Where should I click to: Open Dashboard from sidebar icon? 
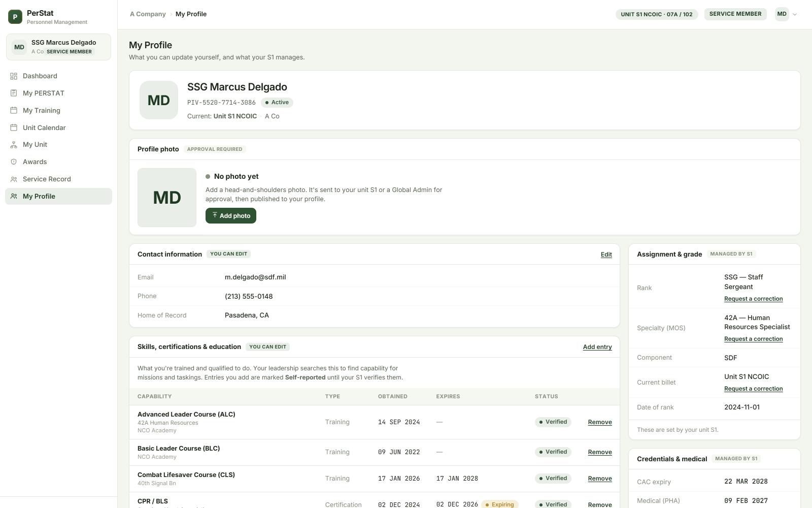tap(14, 76)
